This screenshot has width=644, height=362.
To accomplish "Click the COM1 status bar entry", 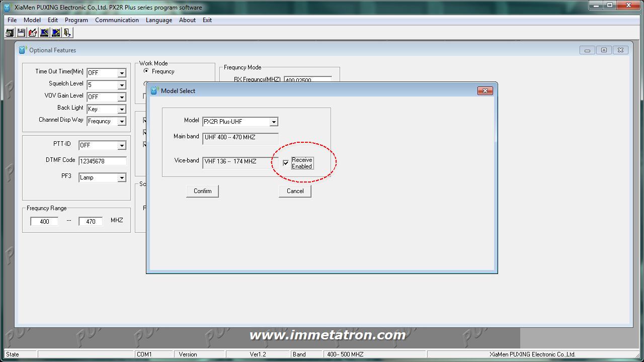I will (x=144, y=354).
